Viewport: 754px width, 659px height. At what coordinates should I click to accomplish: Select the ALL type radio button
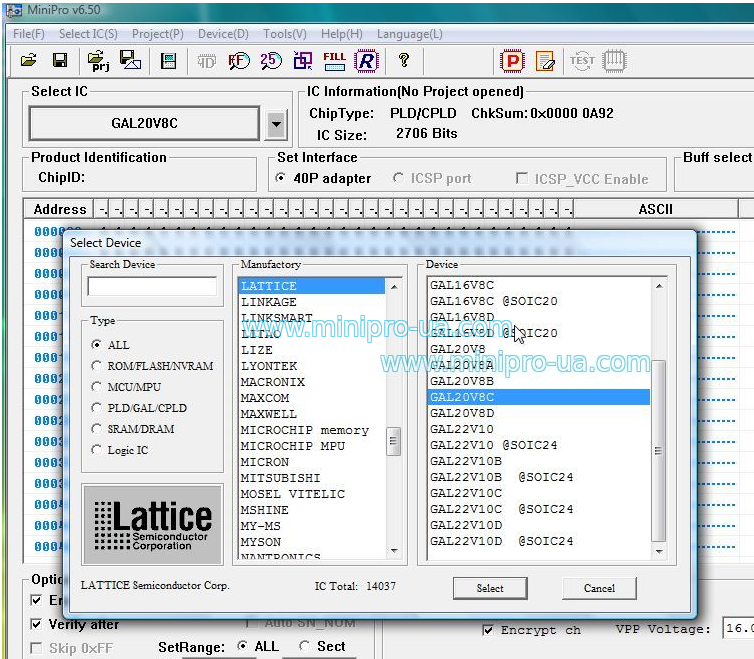click(x=97, y=345)
